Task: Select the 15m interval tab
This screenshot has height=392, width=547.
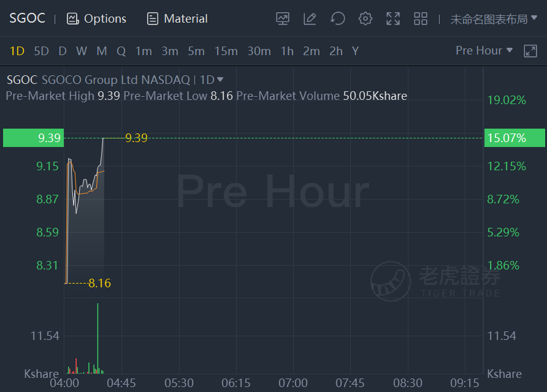Action: (x=226, y=51)
